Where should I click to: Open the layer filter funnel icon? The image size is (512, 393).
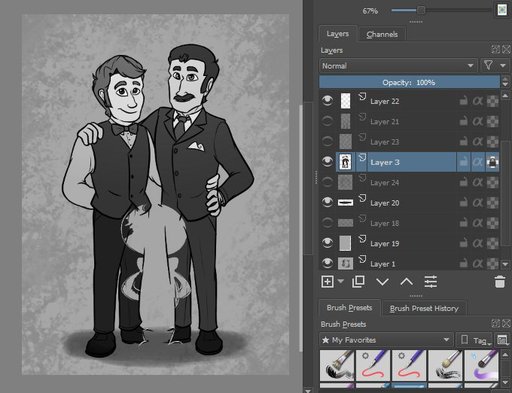[488, 65]
